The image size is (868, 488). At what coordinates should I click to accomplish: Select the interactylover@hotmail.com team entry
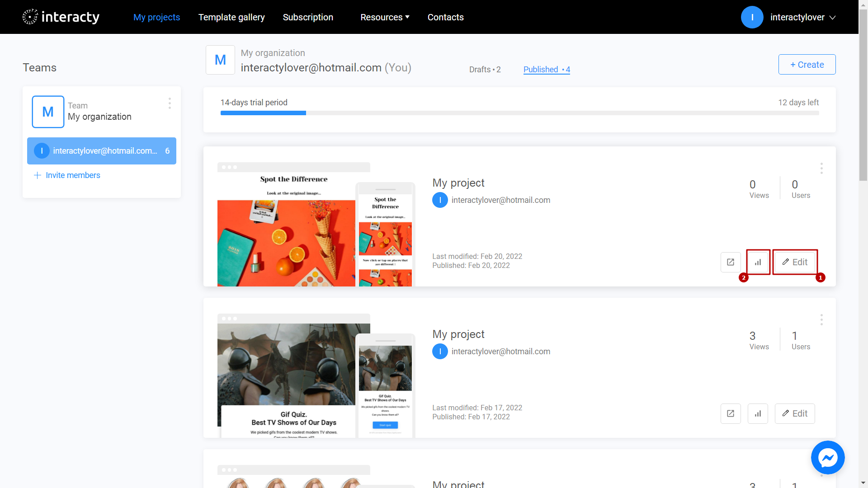(101, 150)
